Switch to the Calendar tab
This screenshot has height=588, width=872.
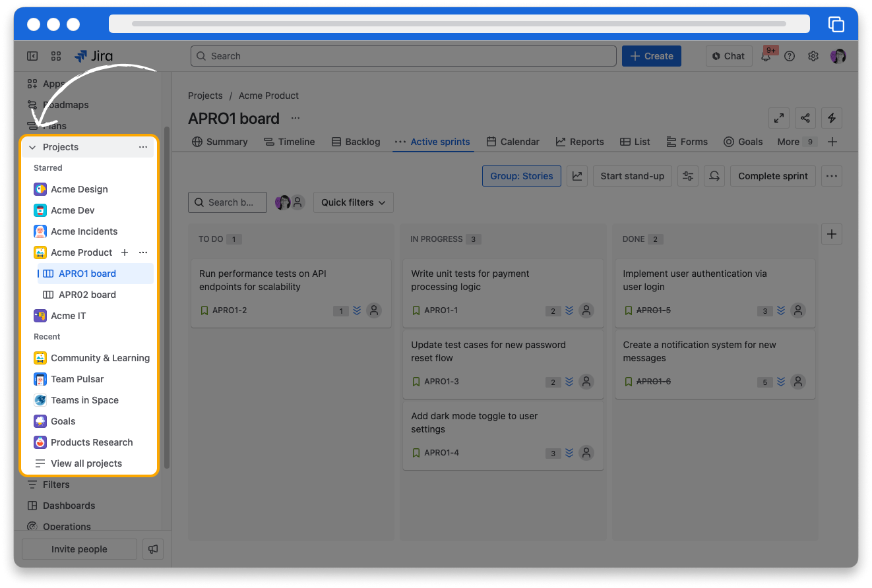click(x=513, y=142)
